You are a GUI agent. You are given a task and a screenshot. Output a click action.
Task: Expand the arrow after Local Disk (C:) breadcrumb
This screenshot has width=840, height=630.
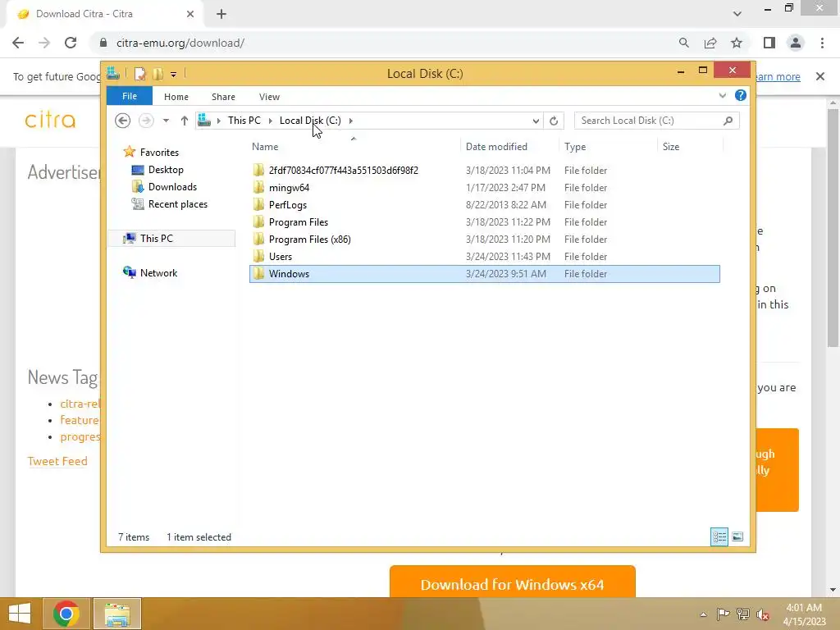coord(351,121)
